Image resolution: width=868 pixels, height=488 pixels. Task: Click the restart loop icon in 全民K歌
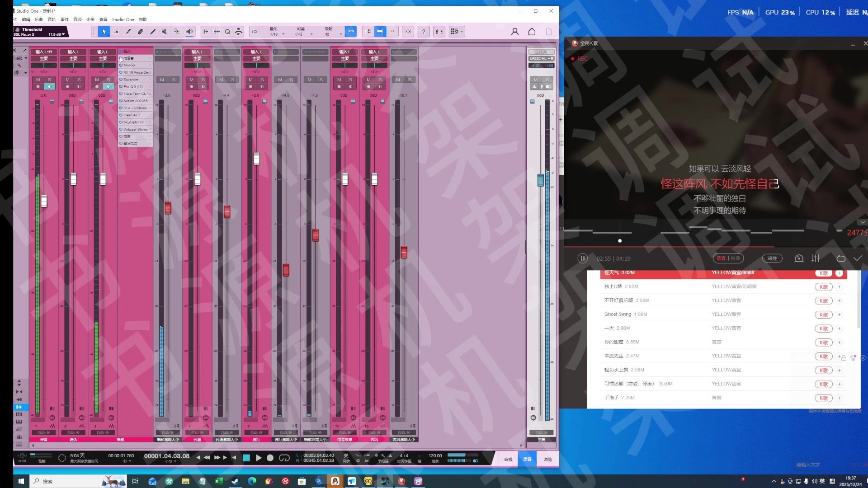point(841,258)
